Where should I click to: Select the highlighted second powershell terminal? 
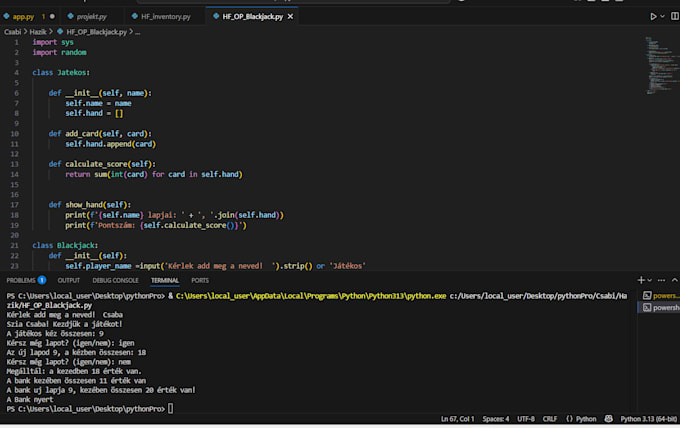pos(661,307)
